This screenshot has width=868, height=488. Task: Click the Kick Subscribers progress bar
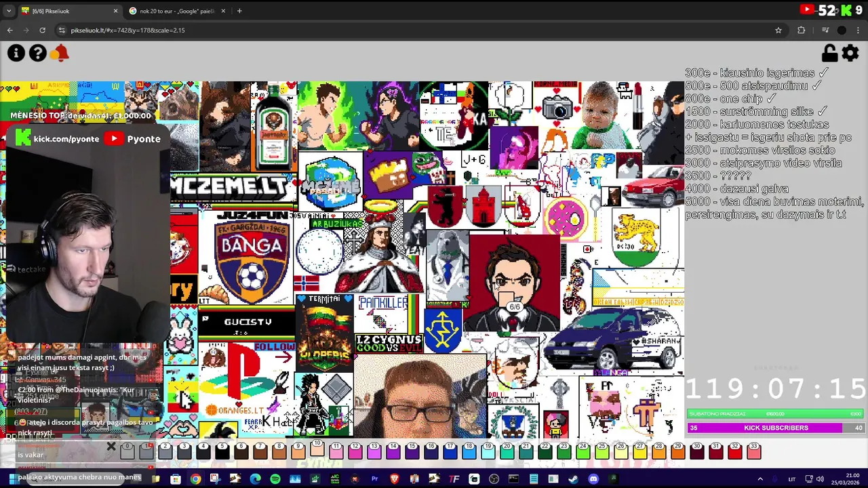click(776, 428)
